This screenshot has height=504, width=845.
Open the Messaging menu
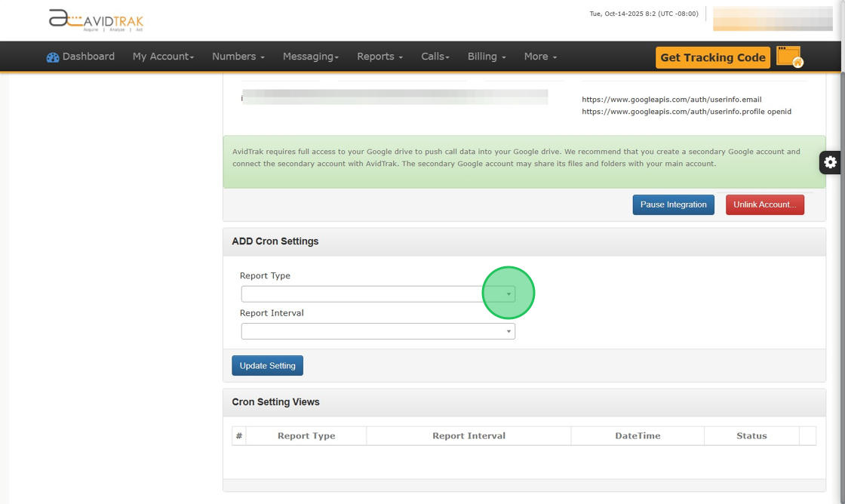coord(311,57)
